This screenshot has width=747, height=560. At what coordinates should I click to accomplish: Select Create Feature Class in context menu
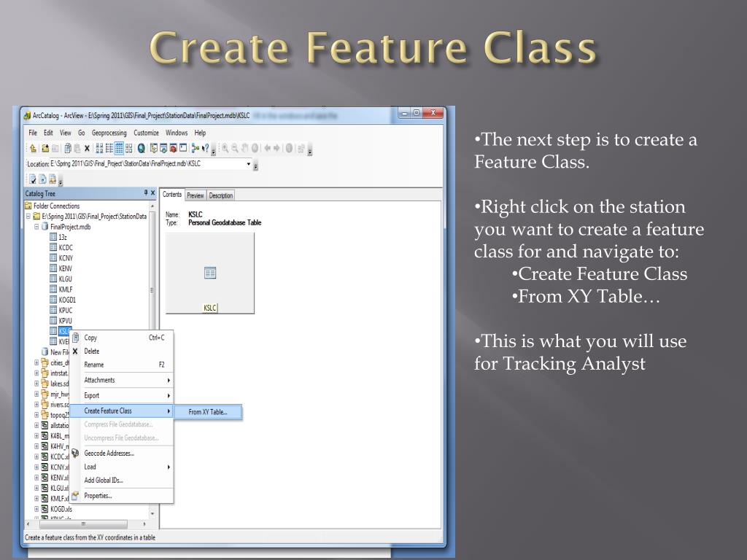(122, 411)
